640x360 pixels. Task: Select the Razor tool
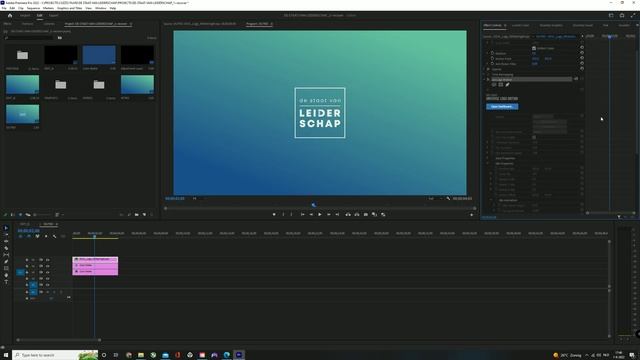coord(6,248)
